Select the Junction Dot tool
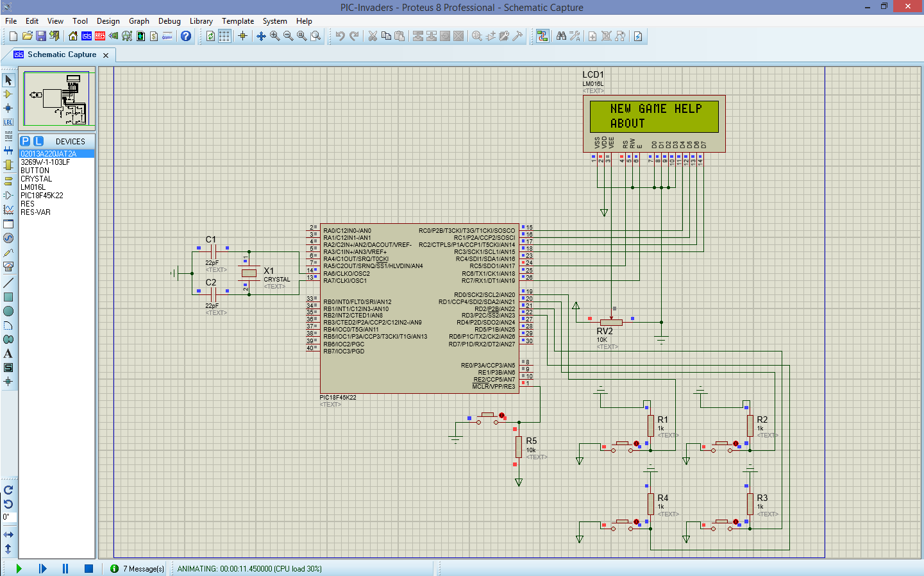 8,108
